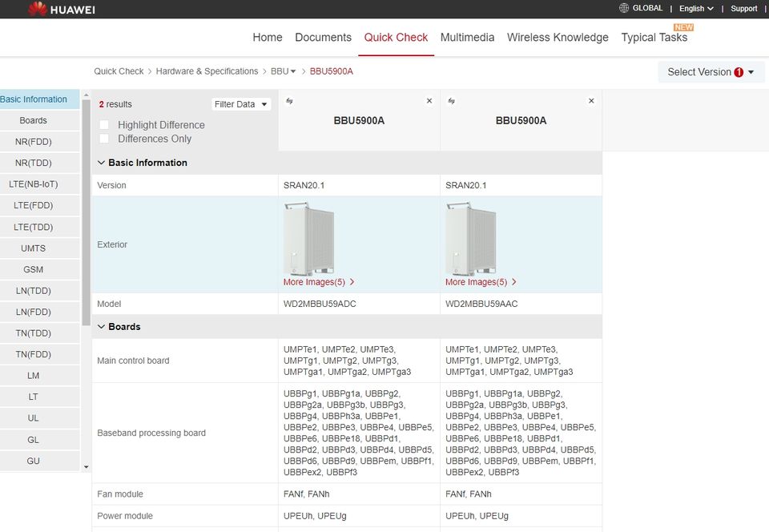
Task: Select LTE(FDD) in the left sidebar
Action: pyautogui.click(x=33, y=205)
